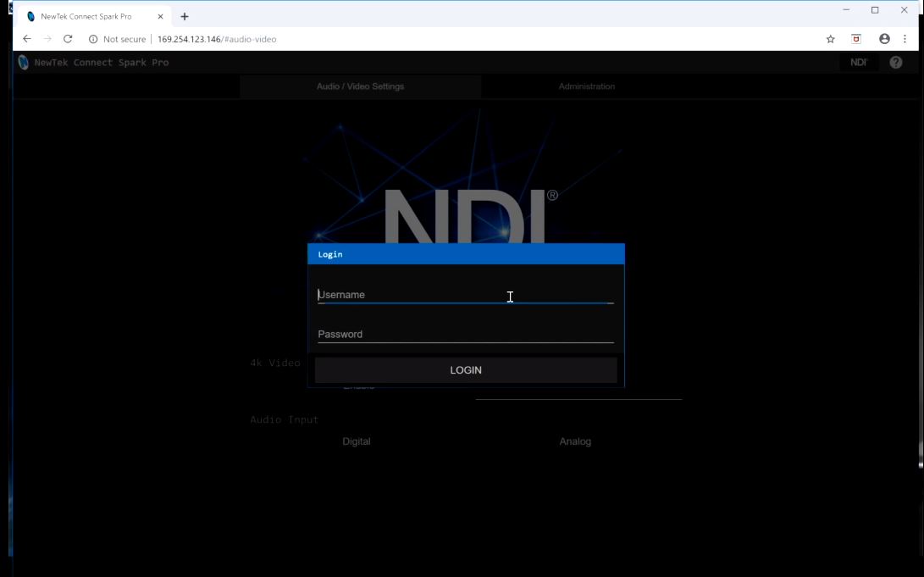The width and height of the screenshot is (924, 577).
Task: Close the NewTek Connect Spark Pro tab
Action: 160,16
